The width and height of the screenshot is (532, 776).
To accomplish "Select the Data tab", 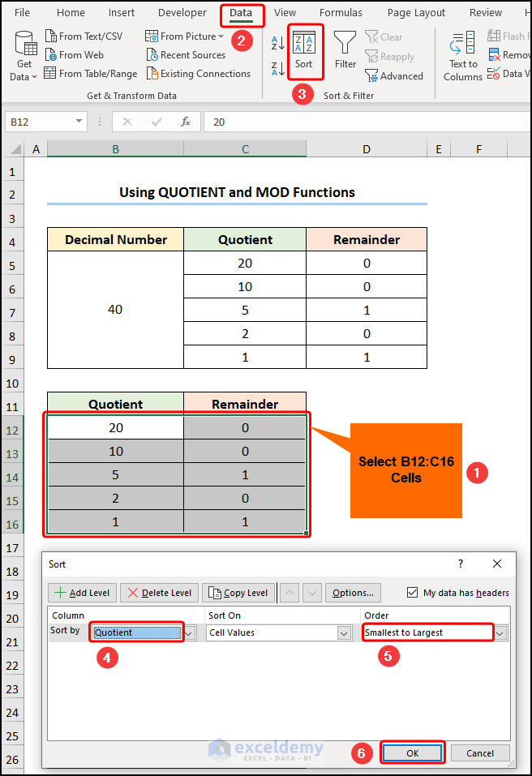I will pyautogui.click(x=241, y=13).
